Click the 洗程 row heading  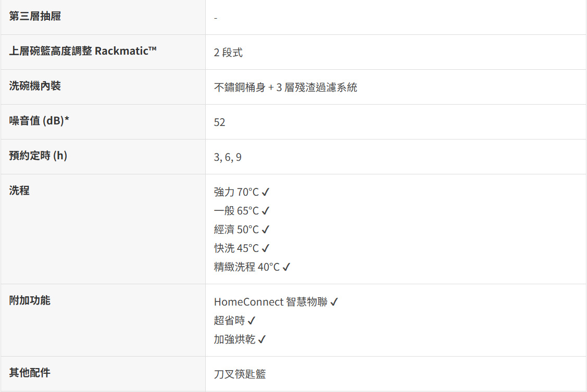tap(19, 191)
